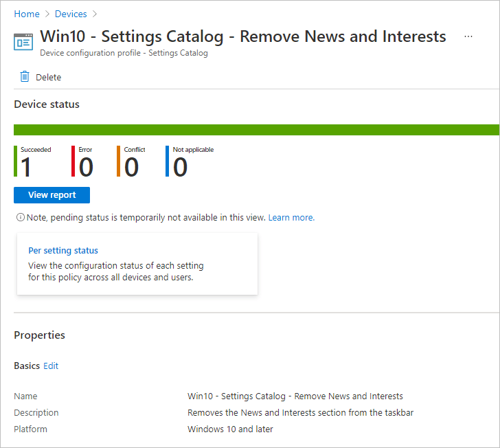The height and width of the screenshot is (448, 500).
Task: Click the Basics section label
Action: (27, 366)
